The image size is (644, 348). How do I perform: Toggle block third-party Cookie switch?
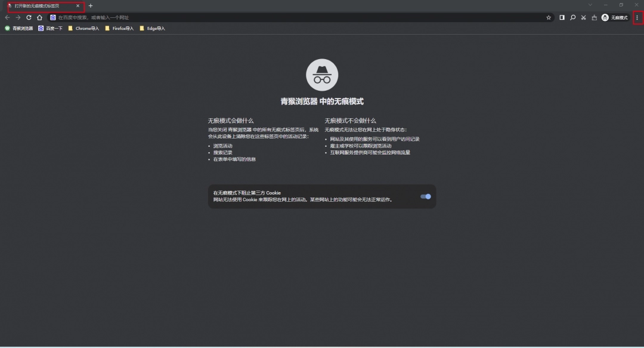click(x=426, y=196)
